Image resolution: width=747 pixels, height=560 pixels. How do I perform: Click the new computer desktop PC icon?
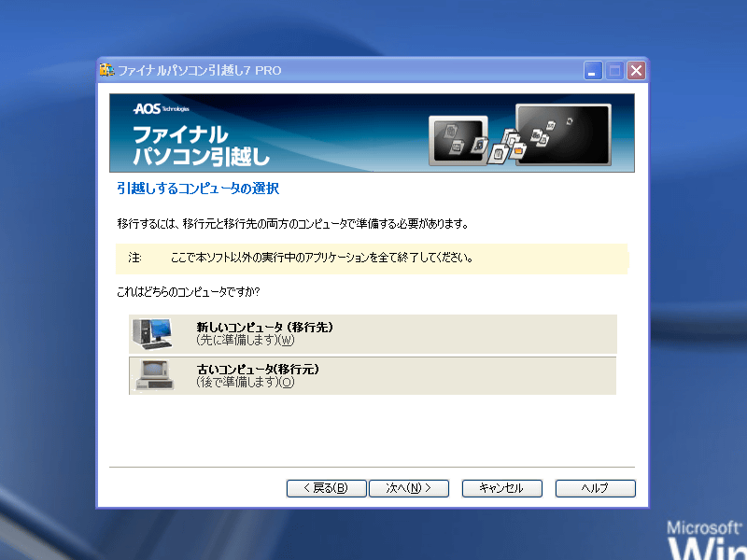152,334
